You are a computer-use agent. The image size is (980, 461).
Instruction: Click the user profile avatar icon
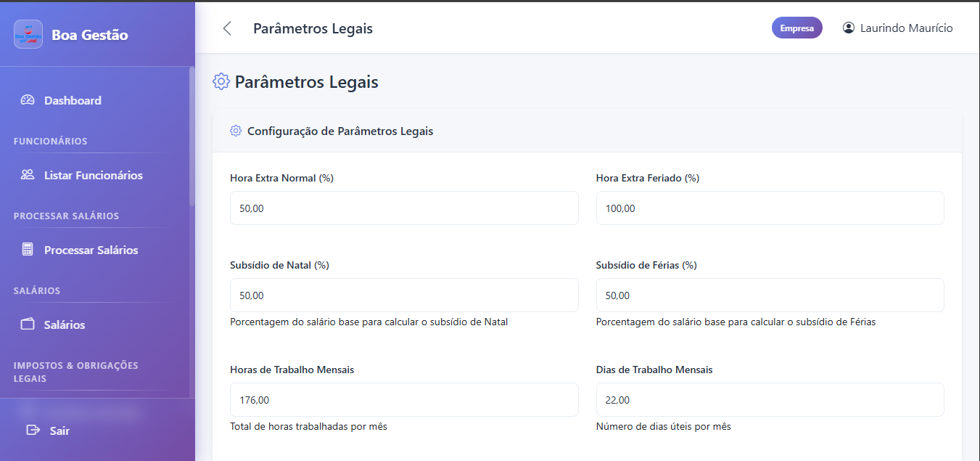(x=849, y=28)
